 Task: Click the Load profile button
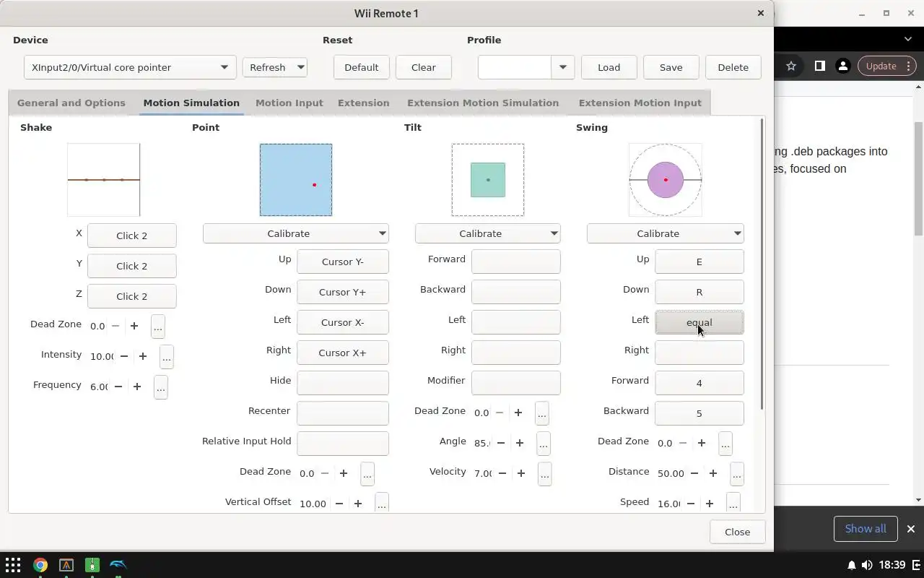coord(609,67)
